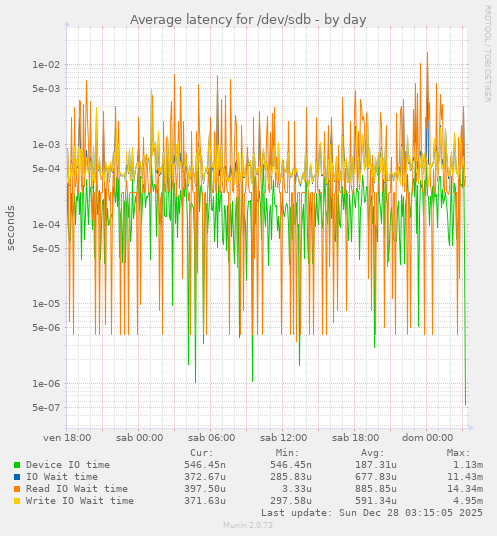
Task: Click the orange Read IO Wait time swatch
Action: click(x=17, y=489)
